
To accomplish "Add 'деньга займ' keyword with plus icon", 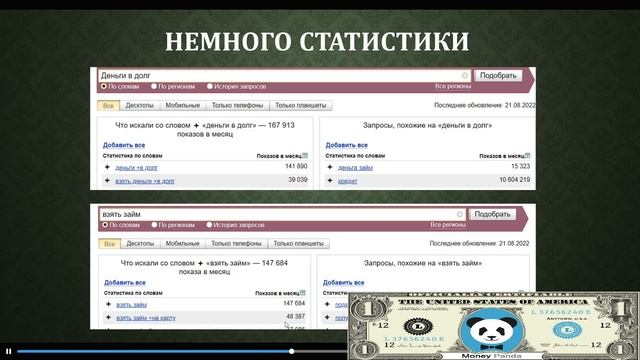I will [330, 167].
